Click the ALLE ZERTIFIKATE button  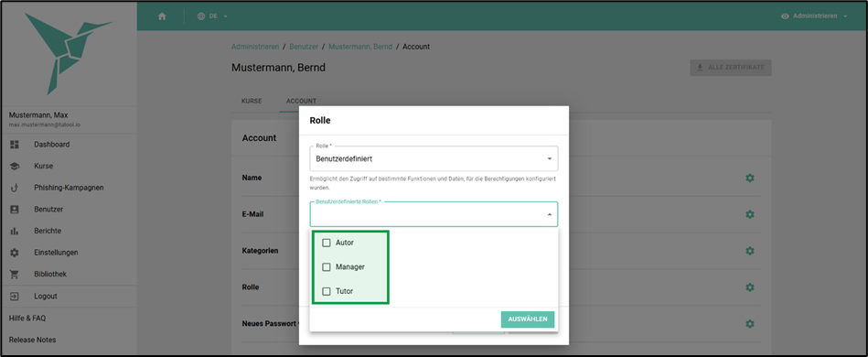[x=730, y=68]
